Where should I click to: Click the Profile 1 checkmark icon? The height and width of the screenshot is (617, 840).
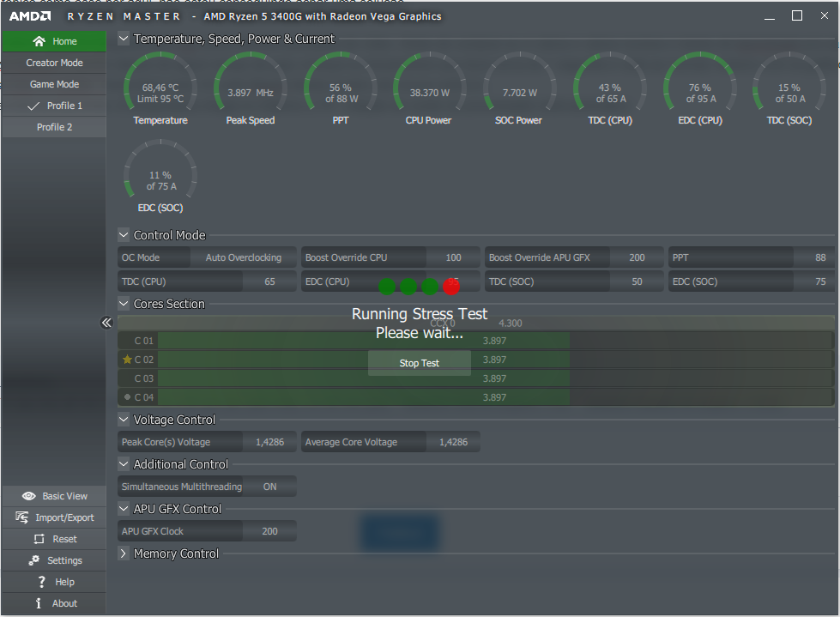[33, 106]
